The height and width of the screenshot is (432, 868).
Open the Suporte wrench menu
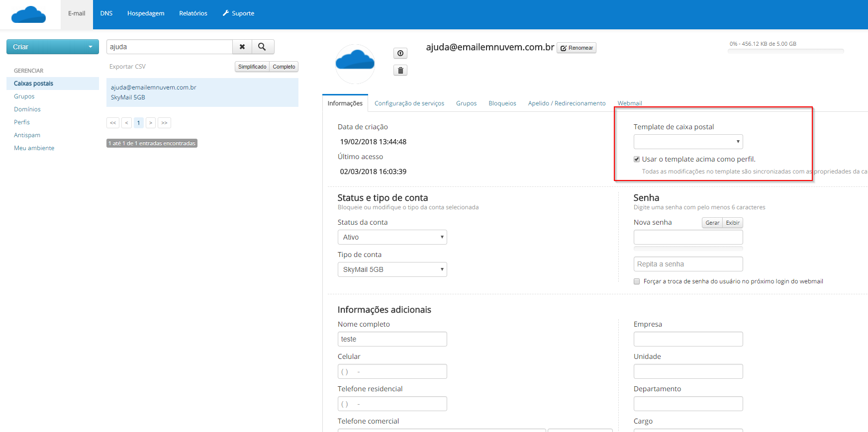pos(238,13)
